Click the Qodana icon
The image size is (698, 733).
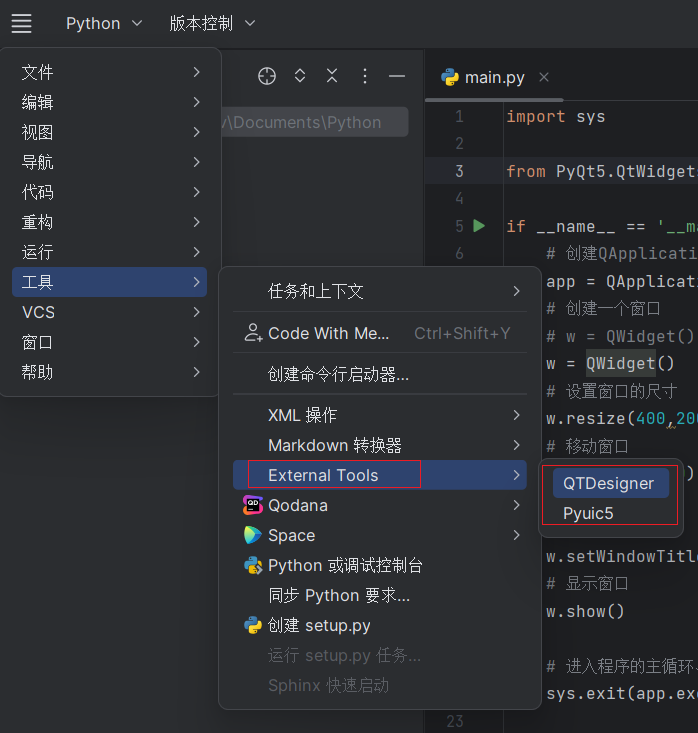pos(253,505)
